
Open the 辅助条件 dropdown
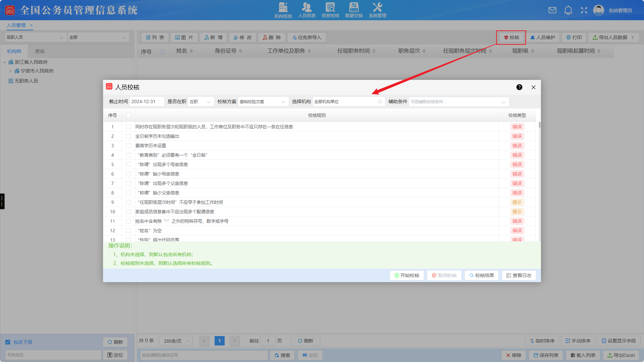(458, 102)
